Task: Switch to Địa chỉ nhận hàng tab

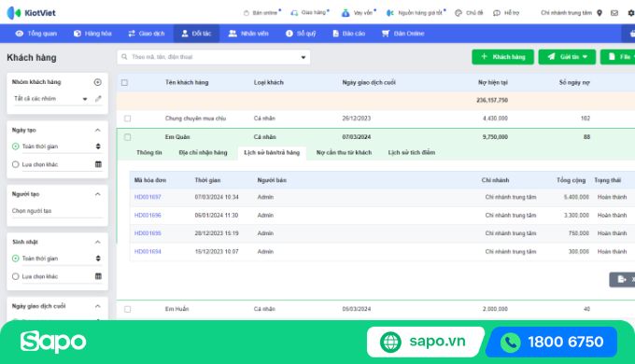Action: tap(203, 153)
